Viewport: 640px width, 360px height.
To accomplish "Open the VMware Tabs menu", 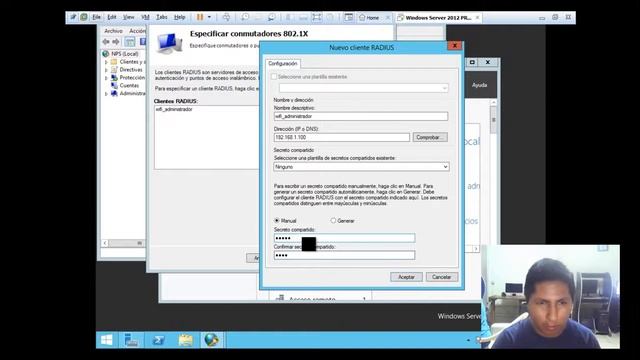I will [162, 17].
